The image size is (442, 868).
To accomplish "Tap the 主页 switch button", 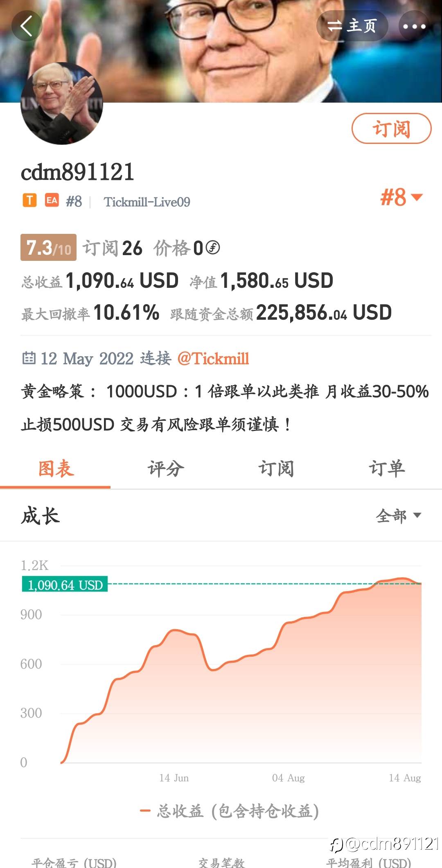I will pyautogui.click(x=352, y=26).
